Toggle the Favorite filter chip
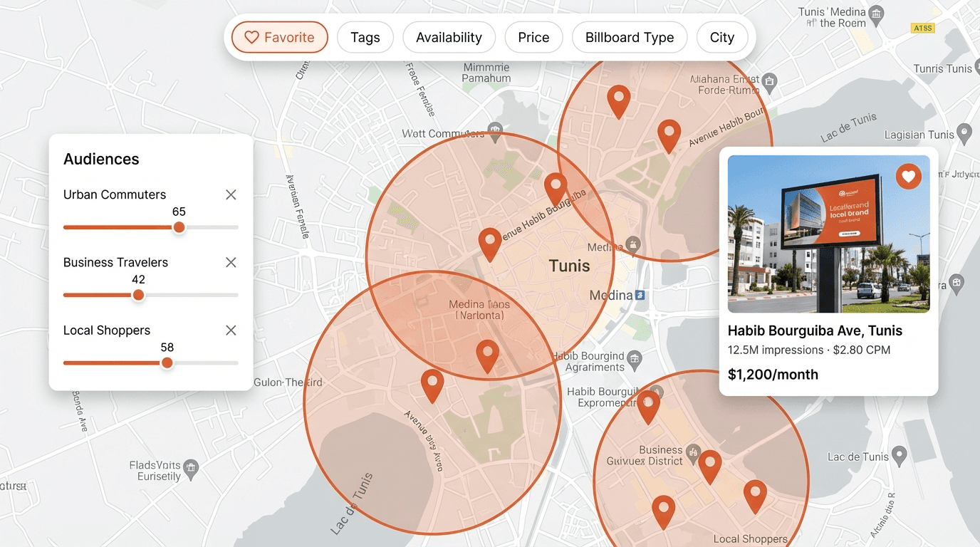The image size is (980, 547). 279,38
